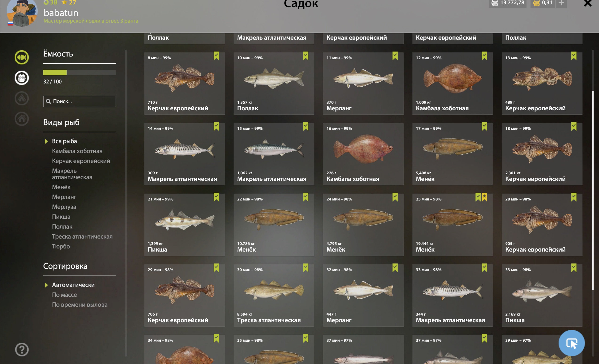
Task: Click the fish list vertical scrollbar
Action: pyautogui.click(x=593, y=190)
